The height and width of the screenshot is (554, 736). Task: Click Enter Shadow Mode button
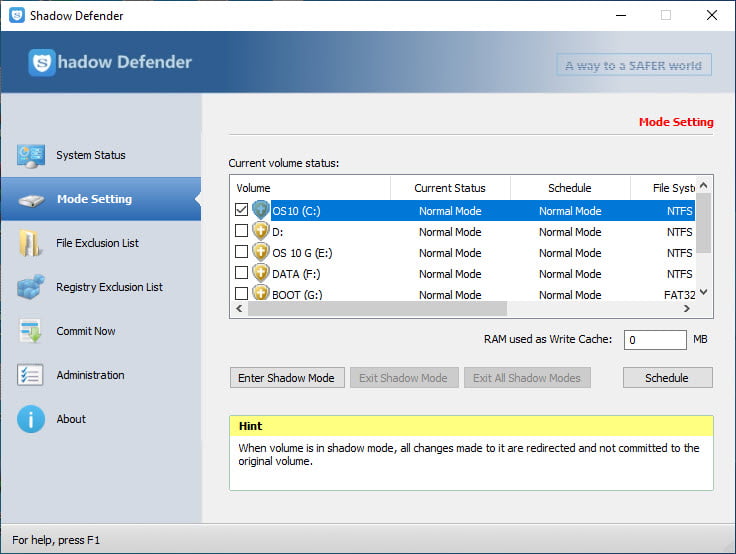[287, 377]
